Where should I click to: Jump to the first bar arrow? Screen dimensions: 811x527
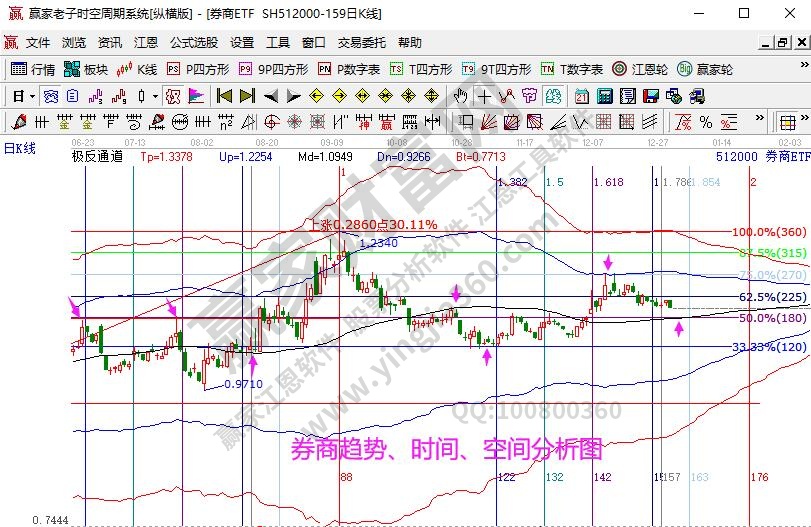coord(224,96)
